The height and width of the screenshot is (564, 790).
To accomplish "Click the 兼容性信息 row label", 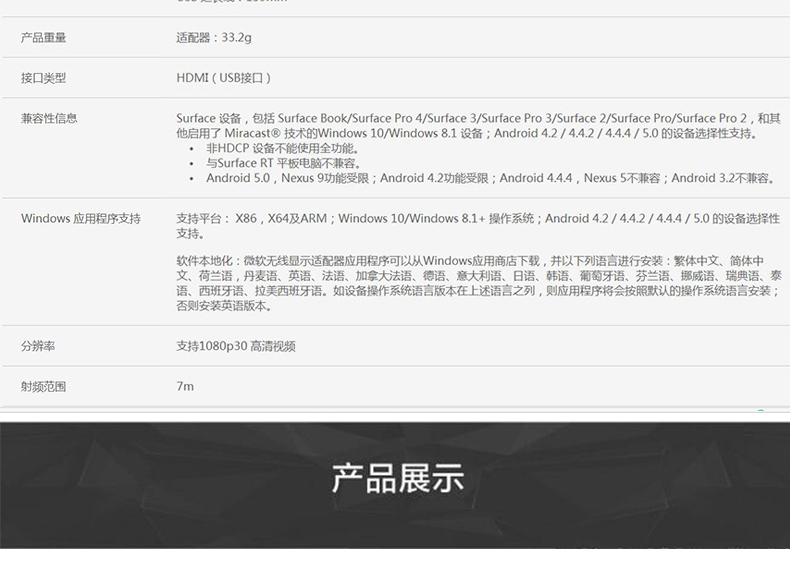I will 49,118.
